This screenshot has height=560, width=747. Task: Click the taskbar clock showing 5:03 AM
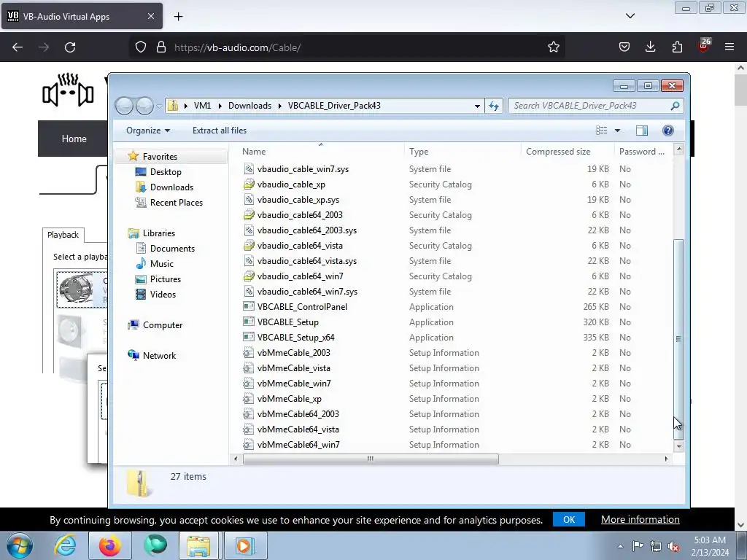pyautogui.click(x=710, y=546)
